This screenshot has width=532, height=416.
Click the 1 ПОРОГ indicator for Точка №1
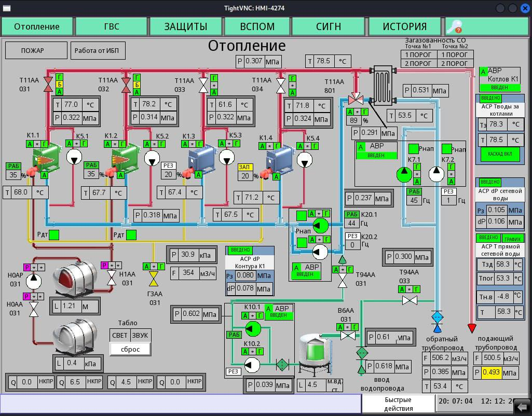tap(418, 54)
